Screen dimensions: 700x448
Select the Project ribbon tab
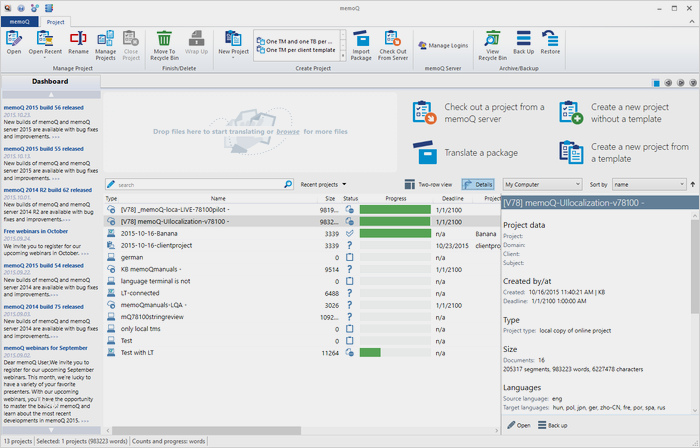point(55,22)
